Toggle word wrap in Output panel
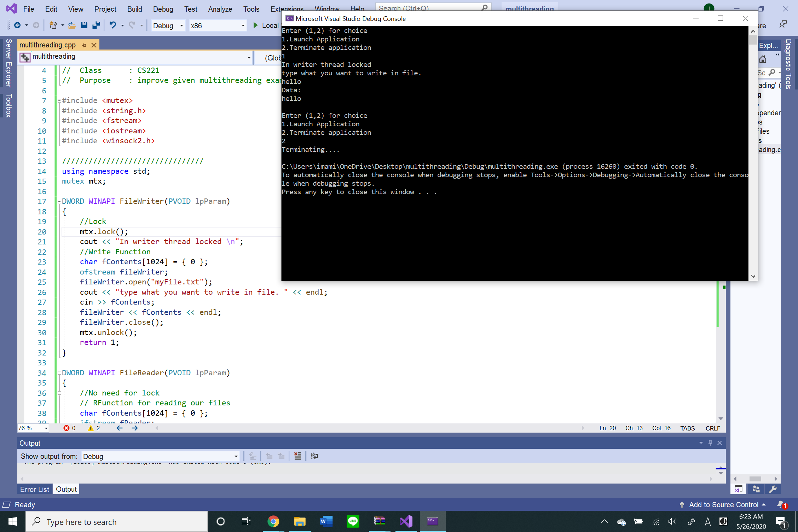 tap(314, 456)
